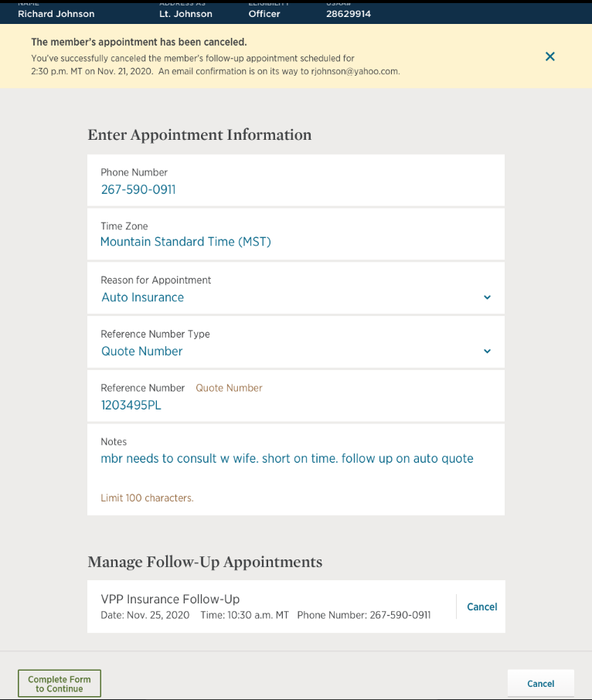Click the Reference Number Type label

155,334
